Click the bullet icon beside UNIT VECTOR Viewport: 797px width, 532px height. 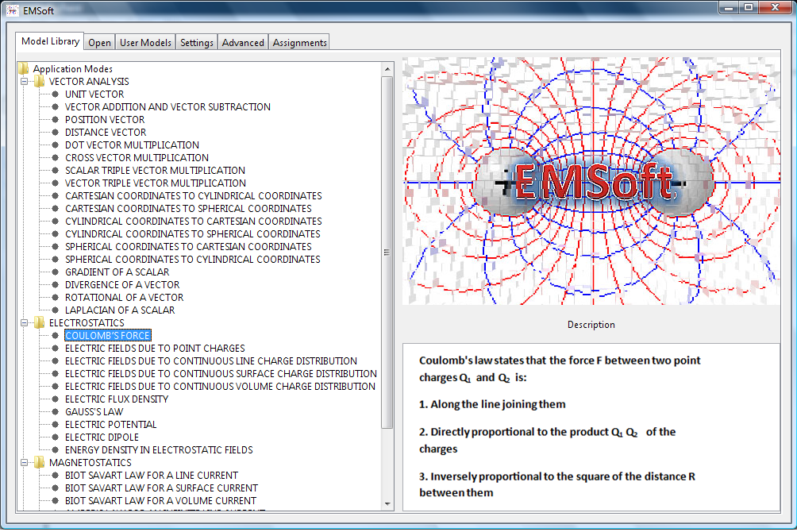(55, 94)
